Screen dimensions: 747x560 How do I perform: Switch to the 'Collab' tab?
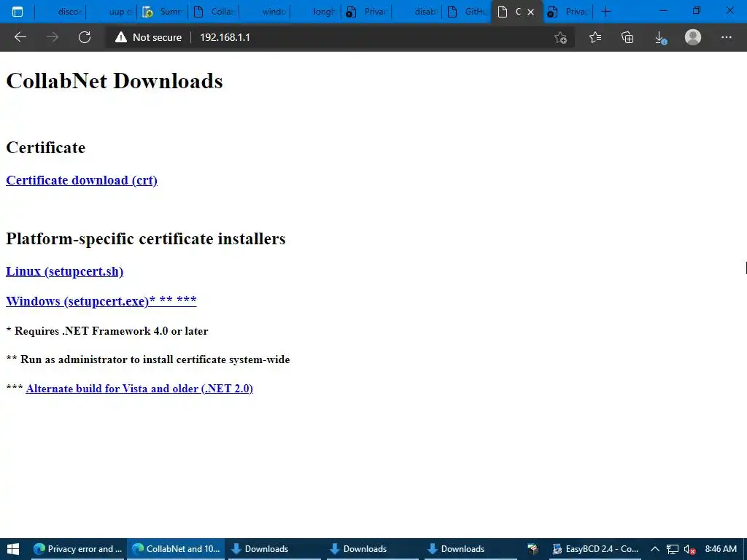(214, 12)
